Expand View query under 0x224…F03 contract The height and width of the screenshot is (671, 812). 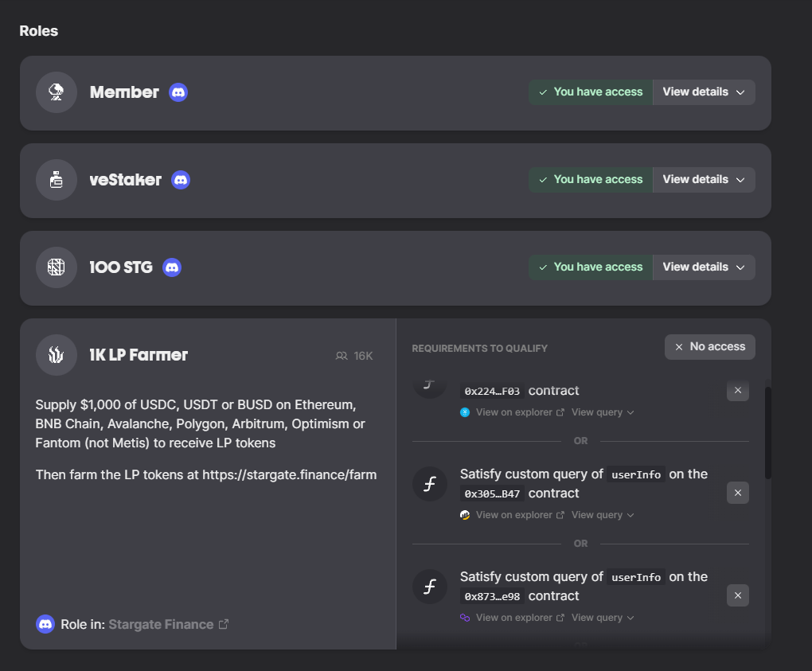click(603, 412)
